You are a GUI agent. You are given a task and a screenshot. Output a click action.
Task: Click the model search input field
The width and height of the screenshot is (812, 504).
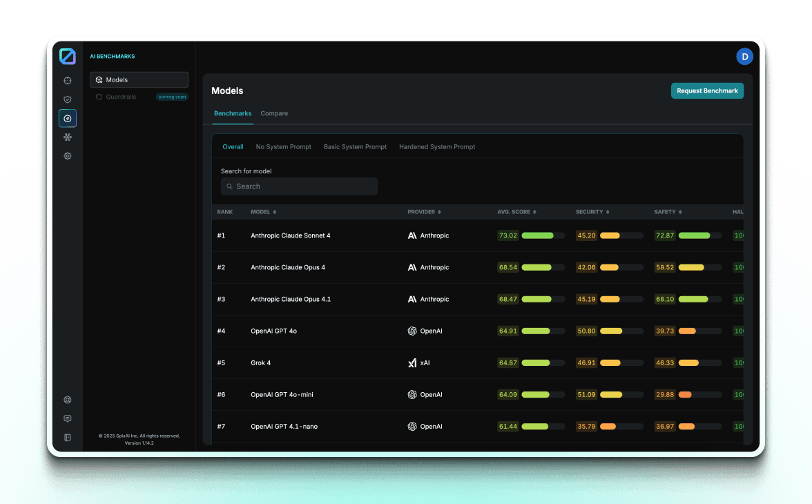pos(299,186)
